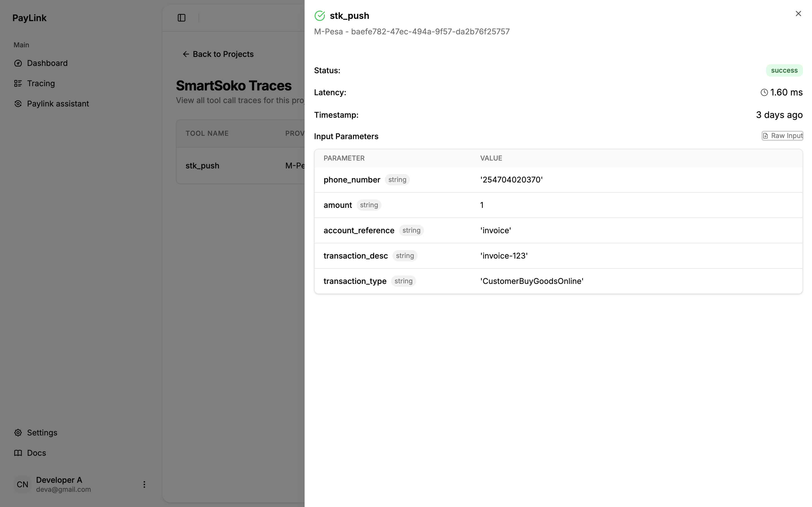Select the PayLink app title
The height and width of the screenshot is (507, 812).
click(29, 18)
